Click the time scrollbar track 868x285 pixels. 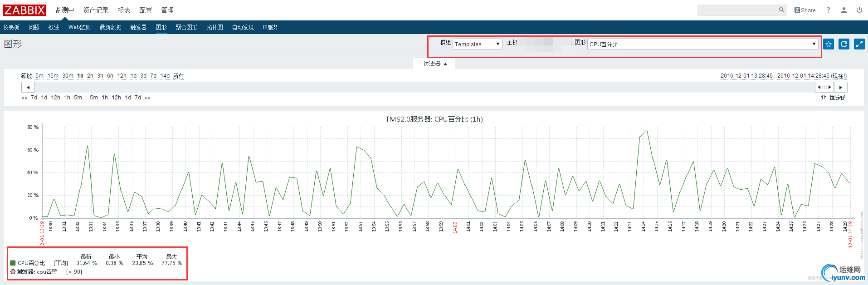(x=425, y=87)
